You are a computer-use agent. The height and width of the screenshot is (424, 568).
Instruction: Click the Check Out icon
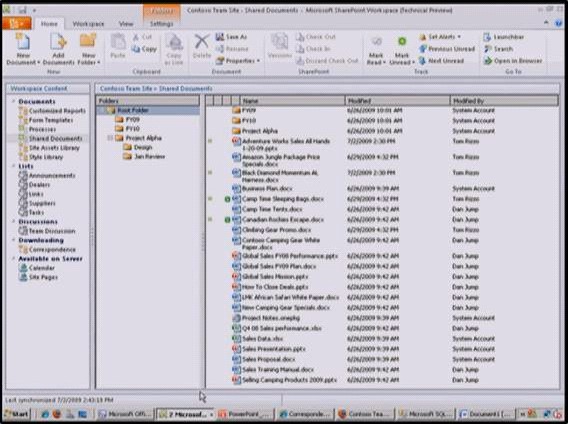coord(300,37)
